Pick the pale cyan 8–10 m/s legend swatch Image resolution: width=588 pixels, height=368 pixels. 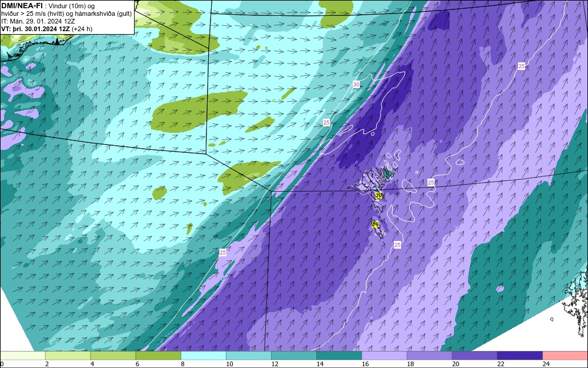(x=203, y=356)
